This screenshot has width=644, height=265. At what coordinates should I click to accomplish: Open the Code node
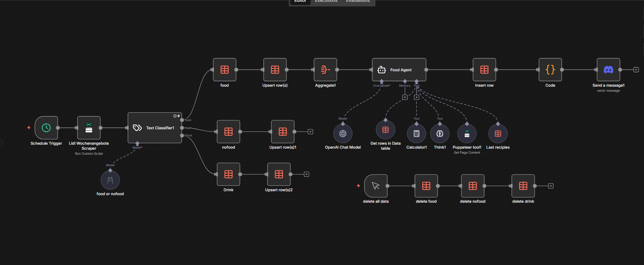click(x=550, y=70)
